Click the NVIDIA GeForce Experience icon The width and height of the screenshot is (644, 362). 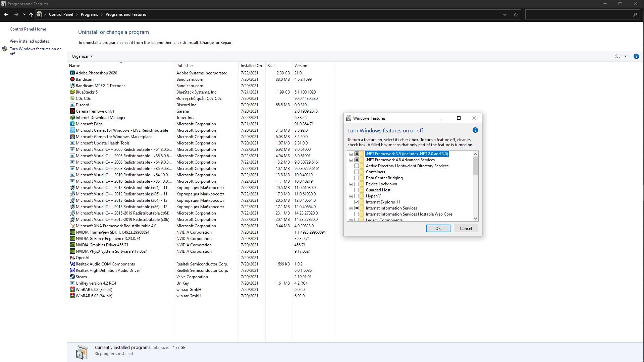point(72,239)
